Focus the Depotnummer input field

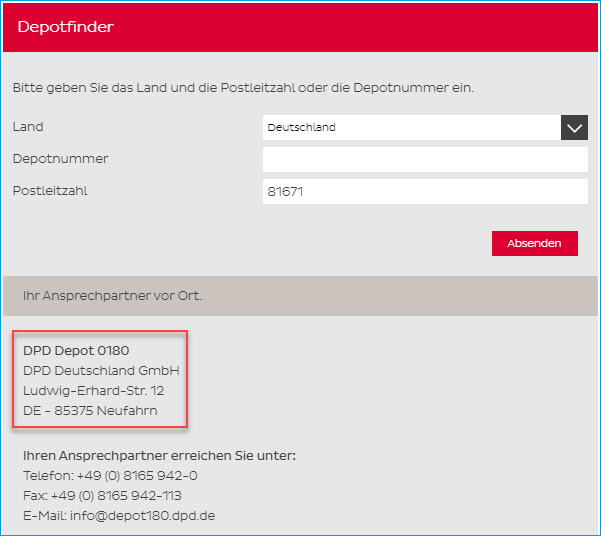click(425, 159)
